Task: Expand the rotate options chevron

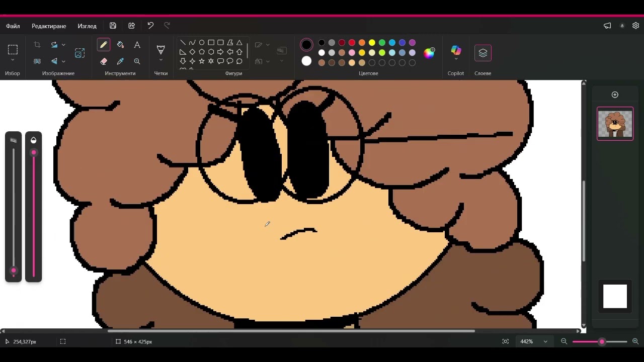Action: (63, 45)
